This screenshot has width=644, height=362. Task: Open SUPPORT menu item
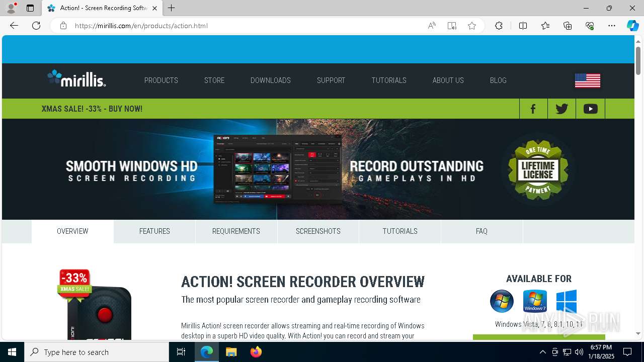[x=331, y=80]
